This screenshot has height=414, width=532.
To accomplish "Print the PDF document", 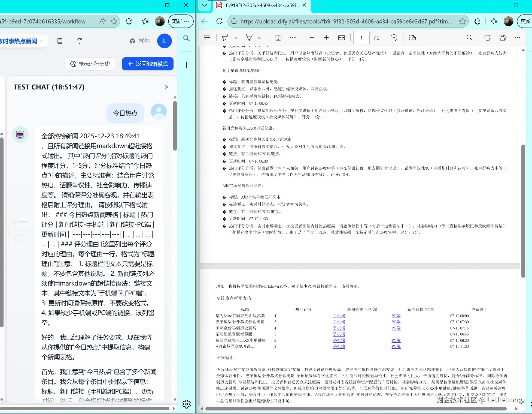I will coord(488,38).
